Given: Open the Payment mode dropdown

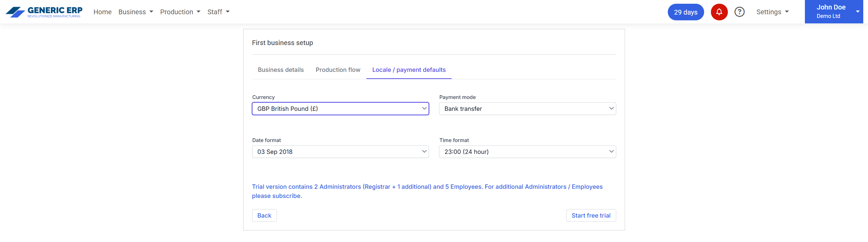Looking at the screenshot, I should pos(527,109).
